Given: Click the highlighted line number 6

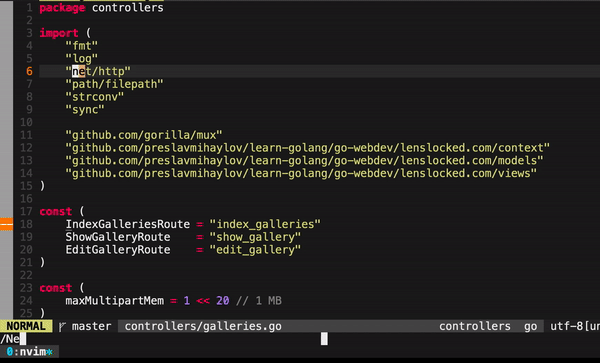Looking at the screenshot, I should (29, 71).
